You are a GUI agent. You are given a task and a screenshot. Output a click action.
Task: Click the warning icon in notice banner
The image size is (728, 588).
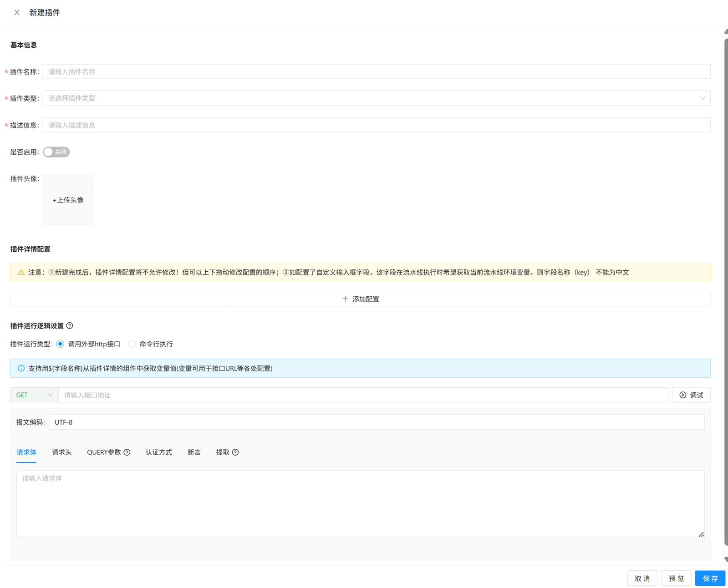click(x=21, y=272)
